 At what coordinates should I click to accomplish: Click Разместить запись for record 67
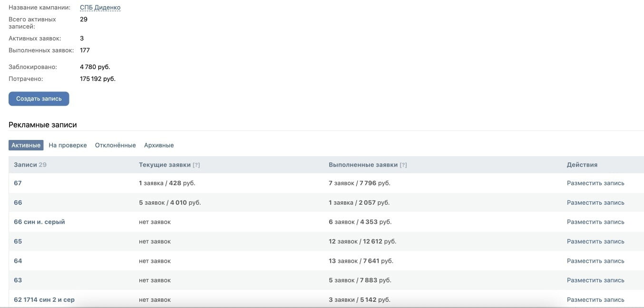[x=595, y=183]
